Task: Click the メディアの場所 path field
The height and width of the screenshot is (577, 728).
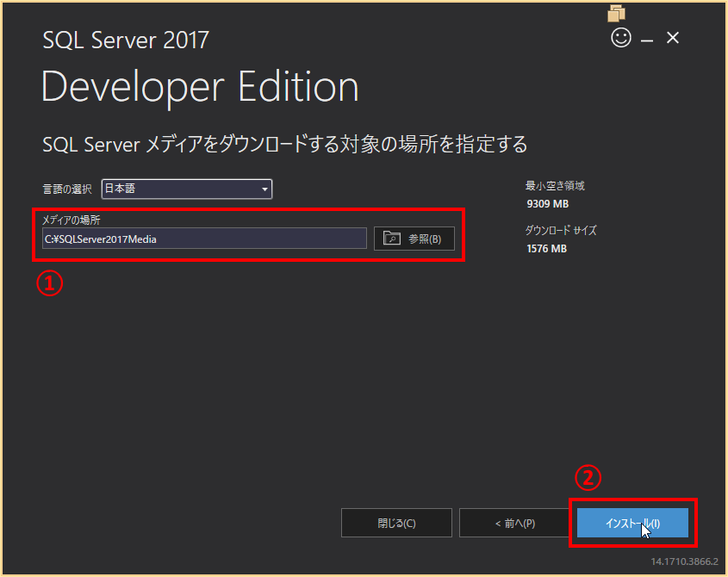Action: 204,239
